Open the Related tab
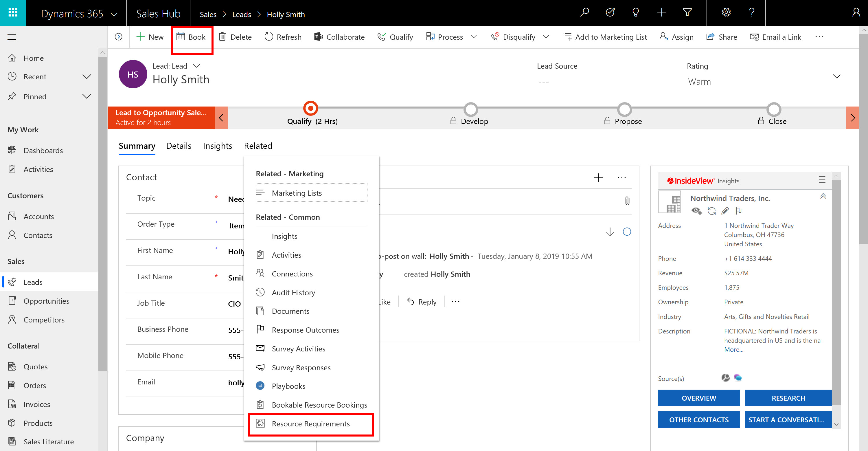The width and height of the screenshot is (868, 451). click(x=258, y=146)
